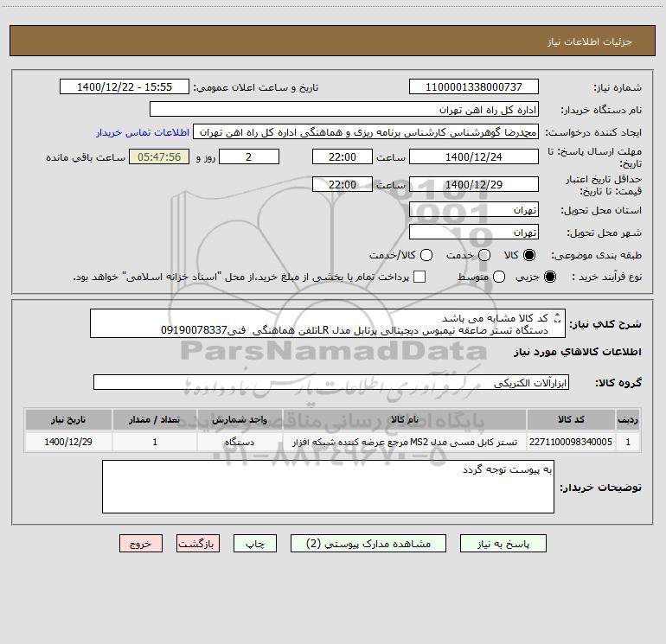666x644 pixels.
Task: Click the ردیف column header
Action: [x=628, y=419]
